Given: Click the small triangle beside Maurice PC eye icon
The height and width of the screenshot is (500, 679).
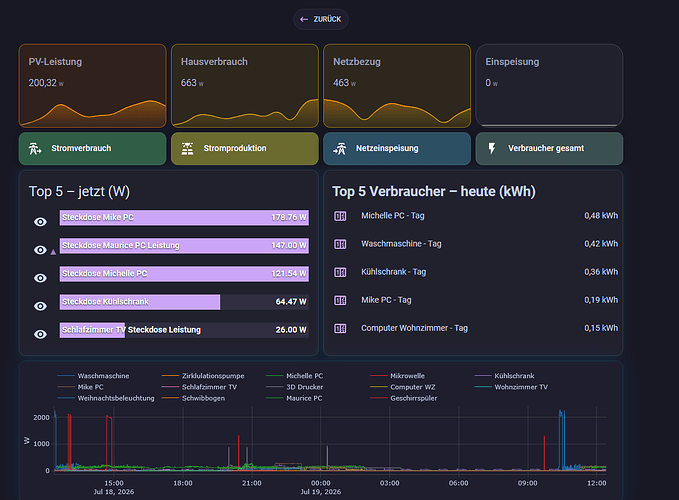Looking at the screenshot, I should pos(53,252).
